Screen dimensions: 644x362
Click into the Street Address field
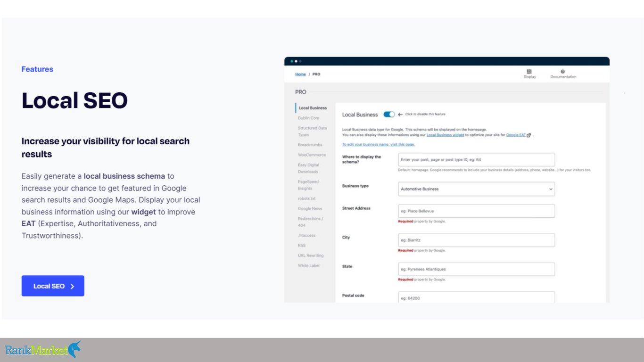(476, 211)
